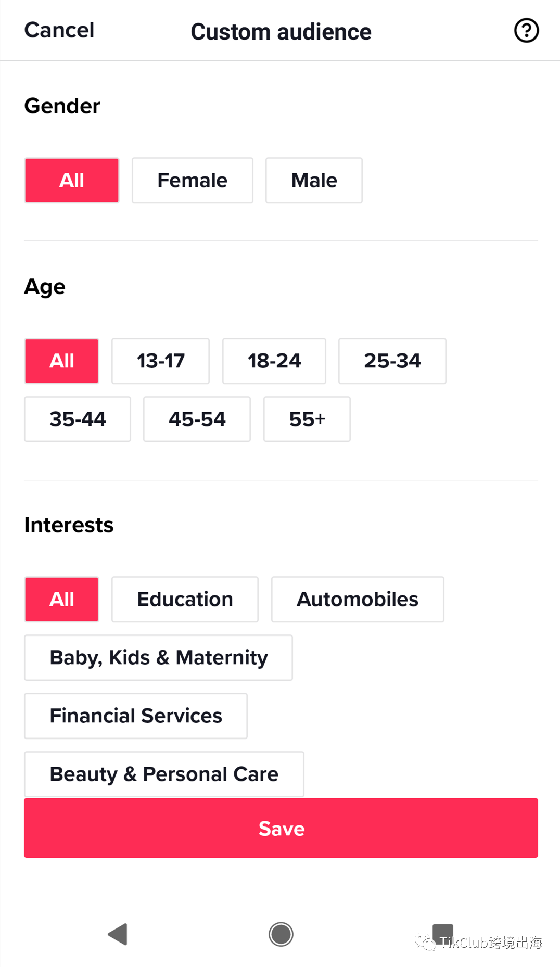This screenshot has height=967, width=560.
Task: Enable the 45-54 age group
Action: (x=197, y=419)
